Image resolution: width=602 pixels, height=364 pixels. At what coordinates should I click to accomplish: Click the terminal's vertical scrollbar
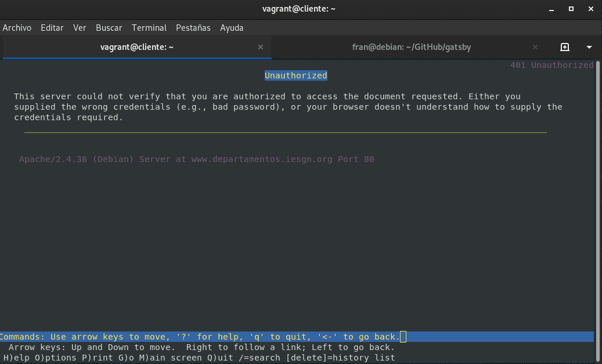coord(597,203)
